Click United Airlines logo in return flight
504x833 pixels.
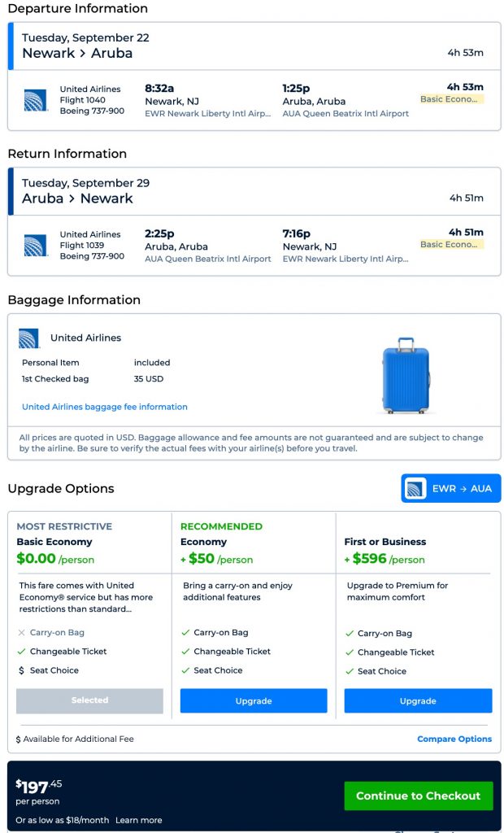pyautogui.click(x=36, y=245)
